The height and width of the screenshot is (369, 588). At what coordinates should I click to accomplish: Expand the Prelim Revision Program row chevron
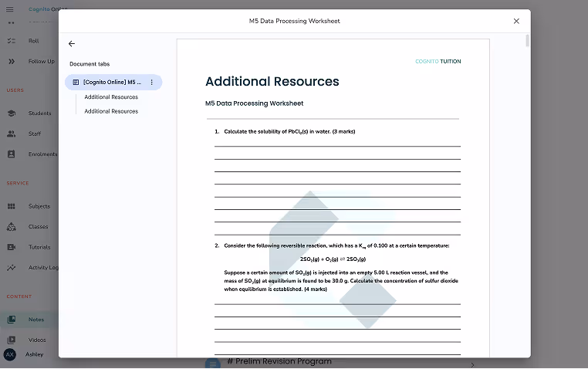click(x=472, y=364)
